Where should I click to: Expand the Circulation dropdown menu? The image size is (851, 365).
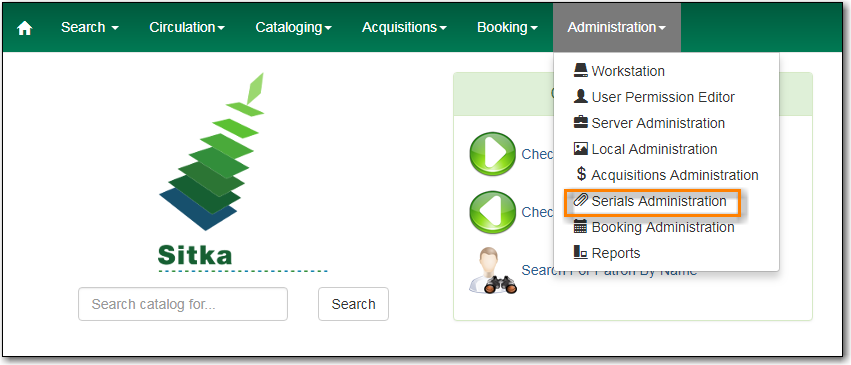tap(187, 27)
